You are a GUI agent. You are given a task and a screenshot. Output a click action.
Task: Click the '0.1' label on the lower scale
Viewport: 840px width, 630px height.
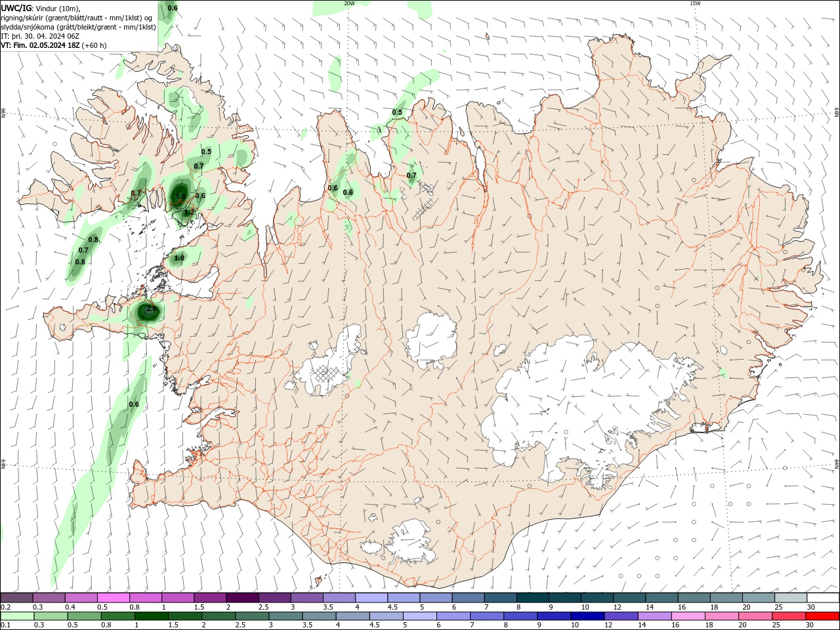point(6,625)
